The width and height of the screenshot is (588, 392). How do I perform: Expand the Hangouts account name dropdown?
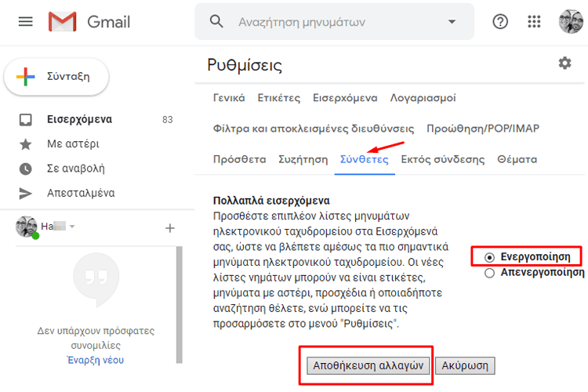point(72,227)
